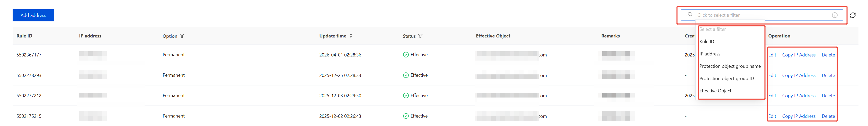
Task: Focus the 'Click to select a filter' field
Action: 761,15
